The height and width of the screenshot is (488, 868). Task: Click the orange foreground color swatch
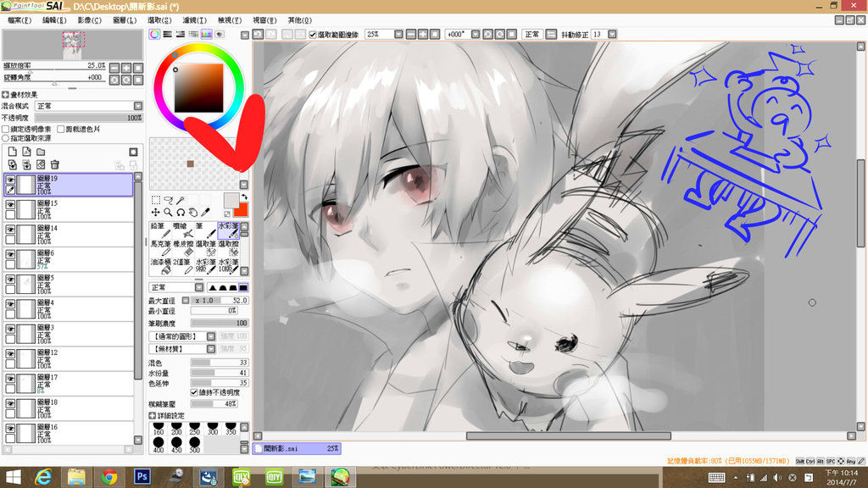(241, 210)
